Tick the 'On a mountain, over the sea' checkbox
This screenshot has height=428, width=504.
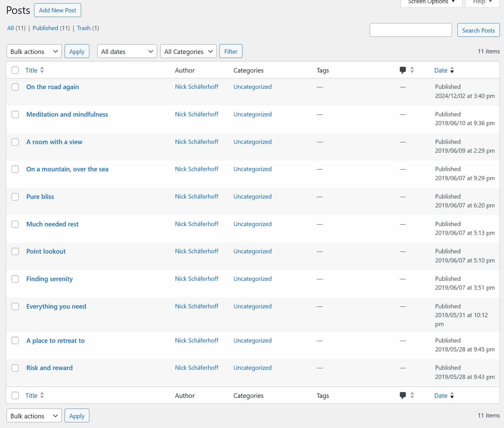pyautogui.click(x=15, y=169)
